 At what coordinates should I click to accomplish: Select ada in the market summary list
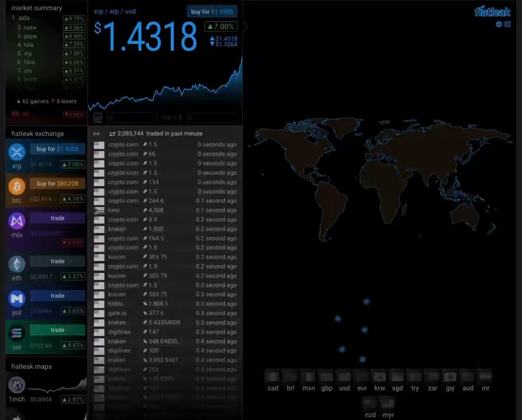point(48,18)
